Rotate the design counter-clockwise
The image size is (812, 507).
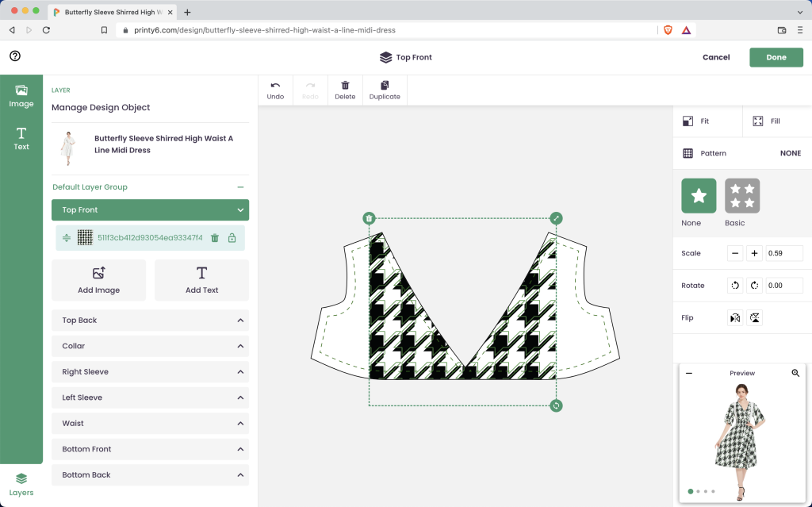pyautogui.click(x=735, y=286)
